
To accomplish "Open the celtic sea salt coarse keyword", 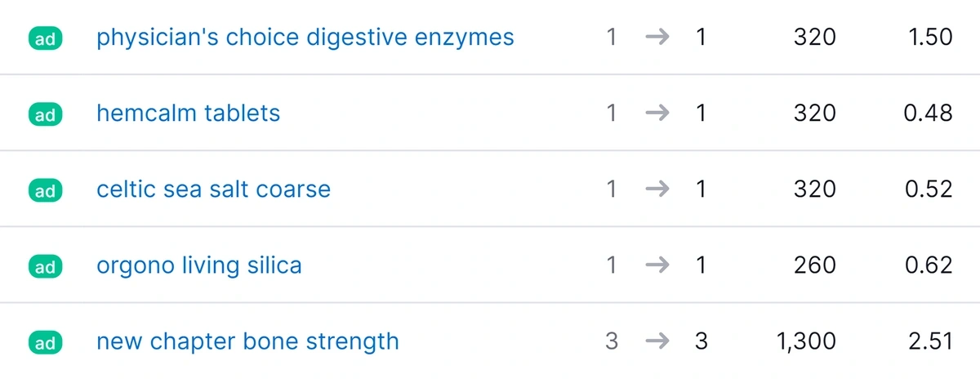I will 214,189.
